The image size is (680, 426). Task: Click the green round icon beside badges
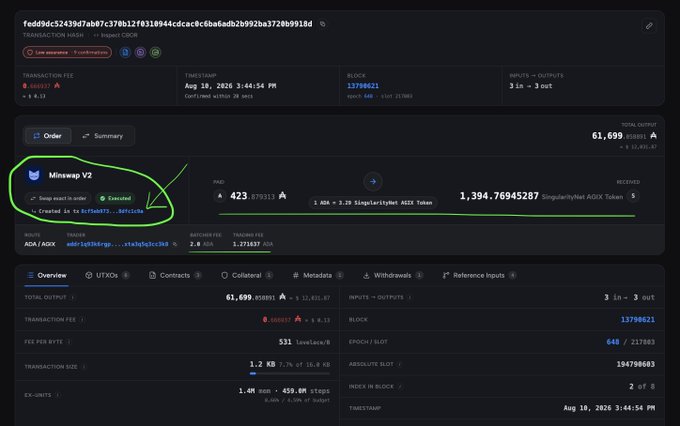click(155, 52)
